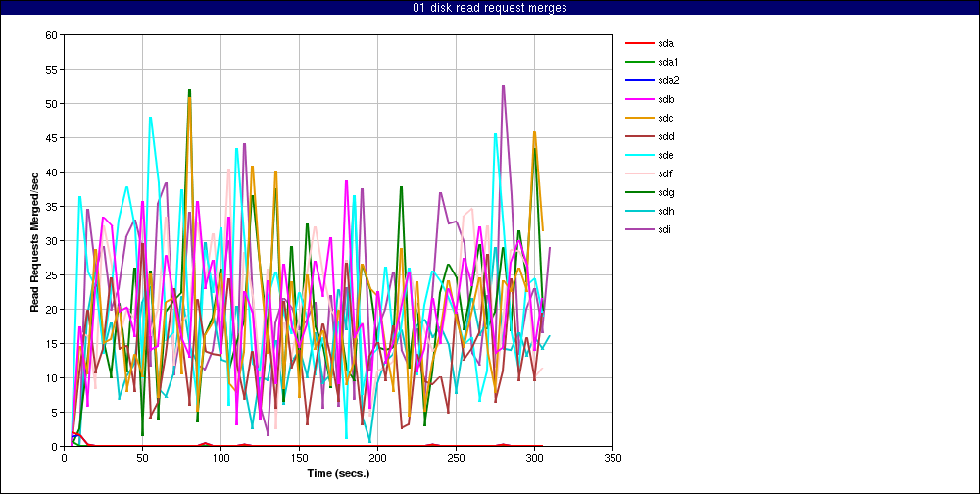Click the y-axis value 45
Screen dimensions: 980x494
(x=54, y=137)
